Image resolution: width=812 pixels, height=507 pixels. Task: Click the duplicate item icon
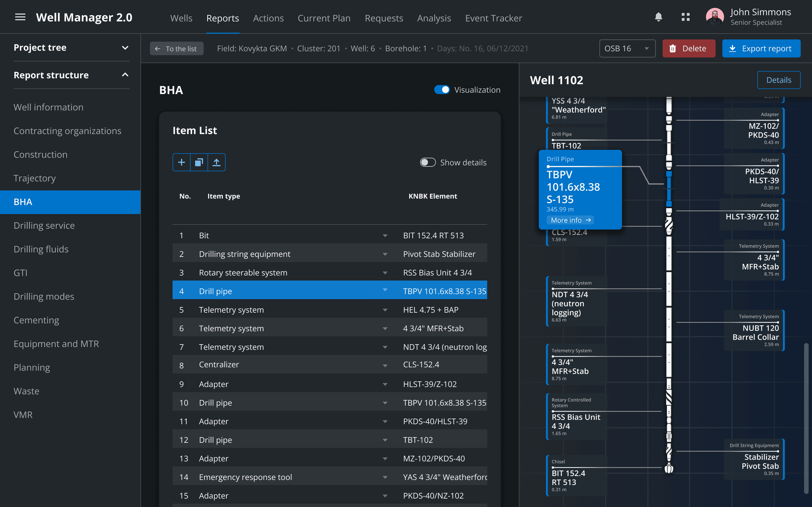(199, 162)
